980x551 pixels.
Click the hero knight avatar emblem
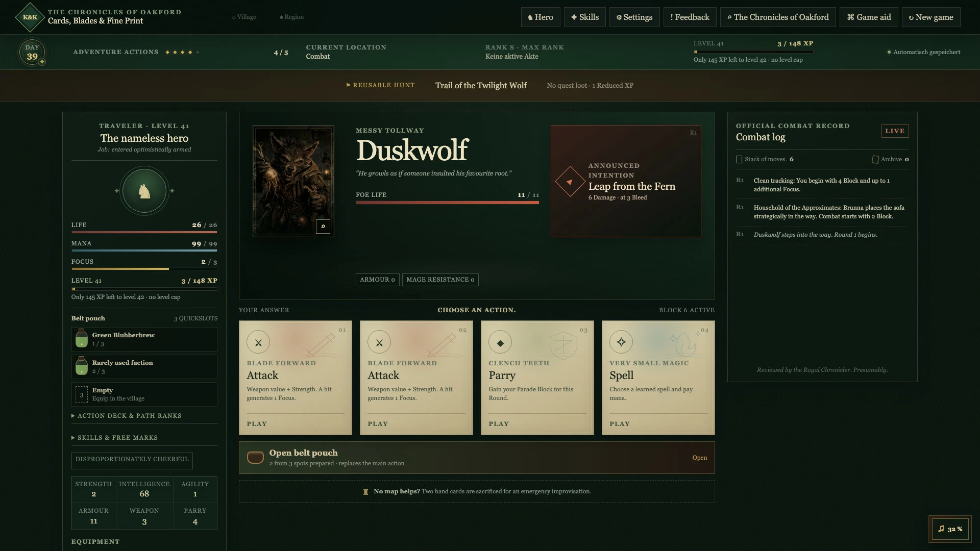pos(144,191)
